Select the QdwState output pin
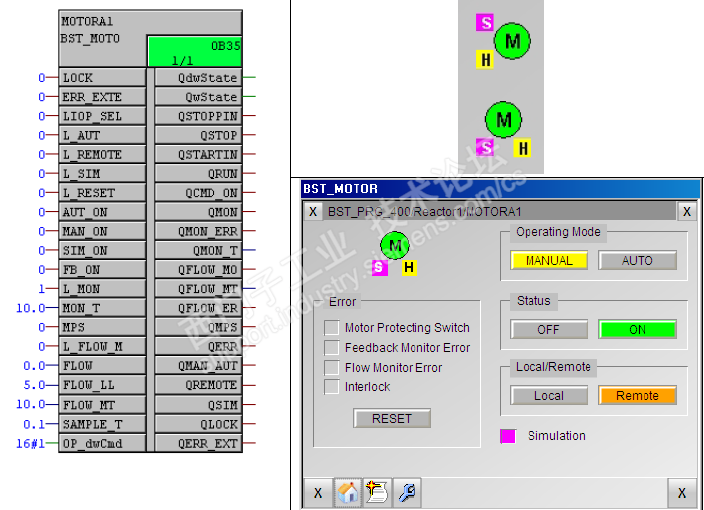Viewport: 704px width, 510px height. click(x=198, y=77)
